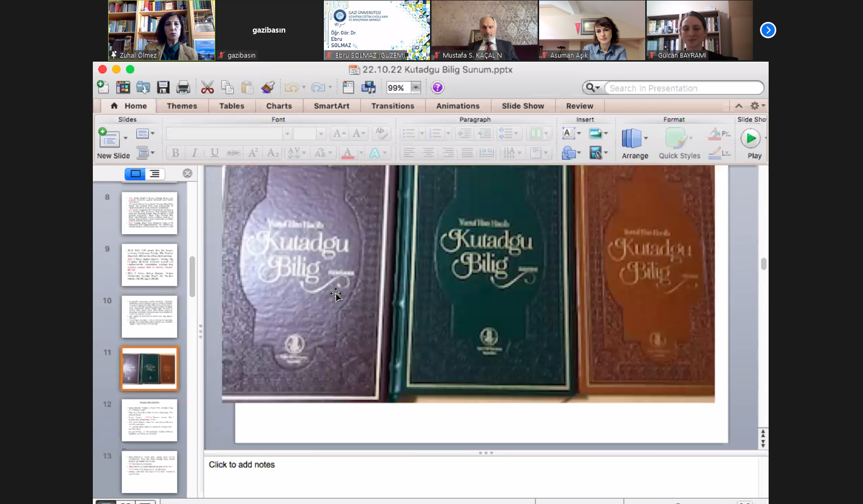
Task: Select slide 12 thumbnail
Action: tap(149, 420)
